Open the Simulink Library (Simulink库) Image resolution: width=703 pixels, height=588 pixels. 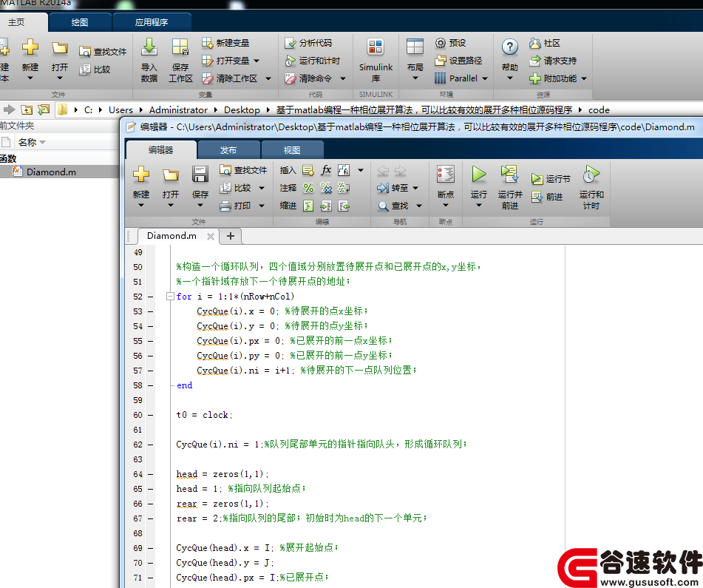(x=376, y=60)
